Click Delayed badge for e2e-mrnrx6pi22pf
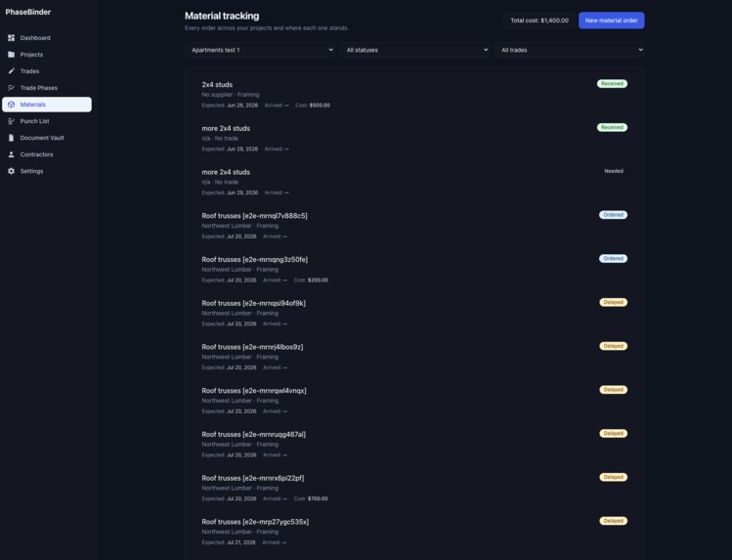 614,477
